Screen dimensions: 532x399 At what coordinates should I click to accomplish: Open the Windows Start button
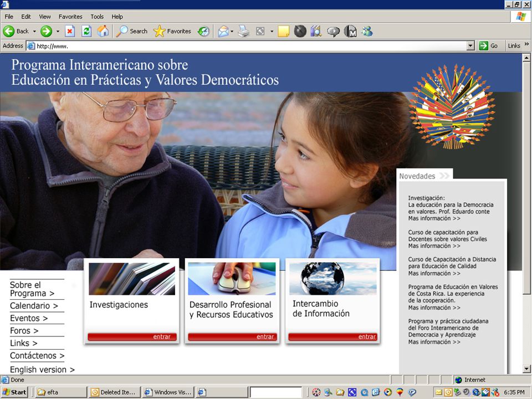click(14, 392)
